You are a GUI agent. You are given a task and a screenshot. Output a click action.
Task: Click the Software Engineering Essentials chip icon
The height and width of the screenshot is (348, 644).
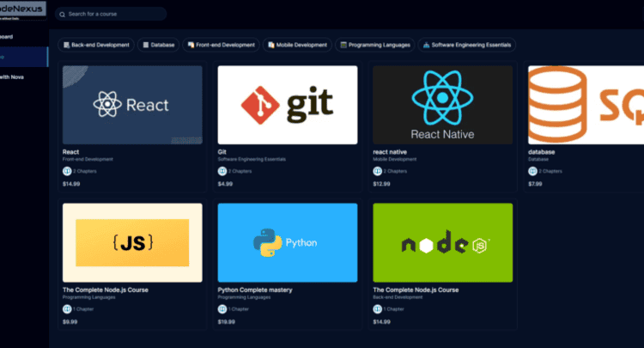click(x=426, y=45)
